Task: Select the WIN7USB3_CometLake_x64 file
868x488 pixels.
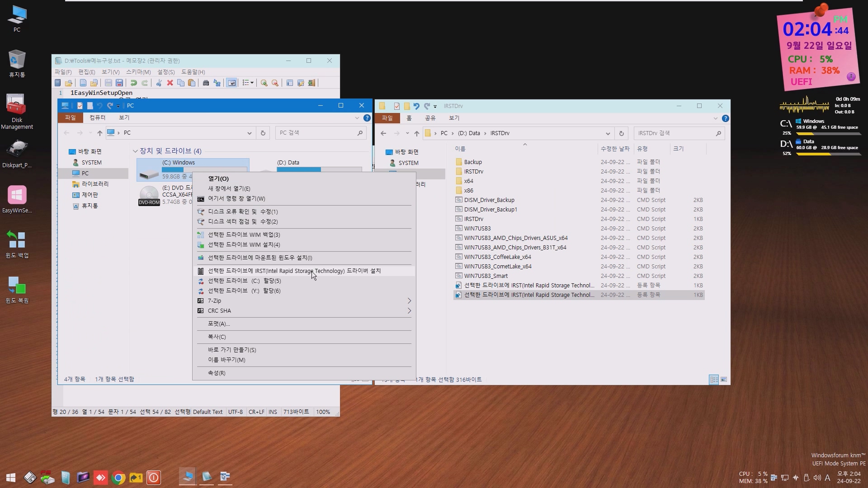Action: tap(579, 267)
